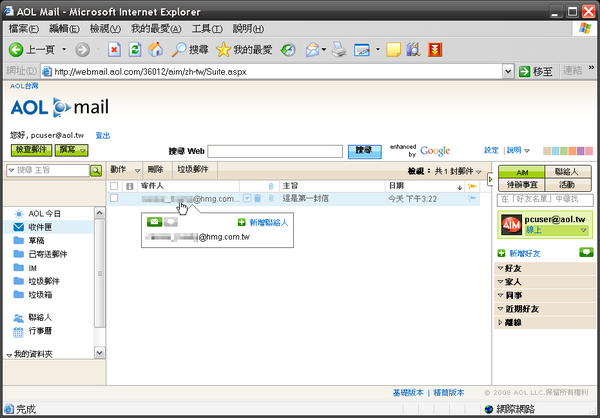600x418 pixels.
Task: Click the blue 搜尋 web search button
Action: pyautogui.click(x=364, y=151)
